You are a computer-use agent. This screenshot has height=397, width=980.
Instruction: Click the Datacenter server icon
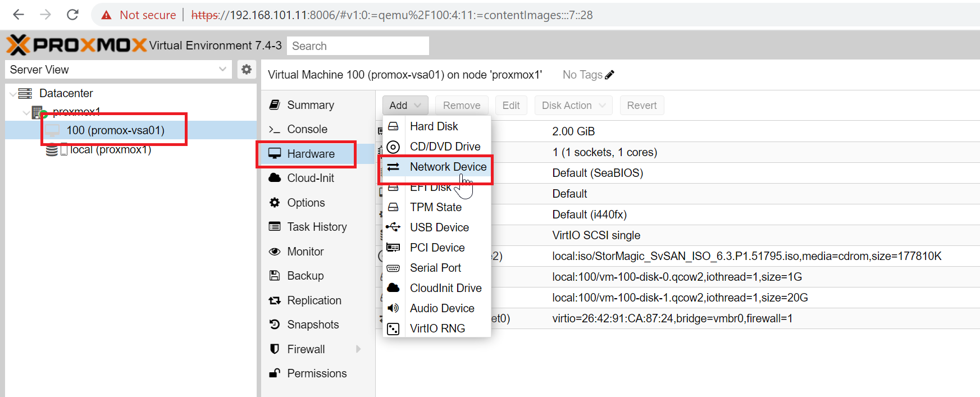click(x=25, y=93)
